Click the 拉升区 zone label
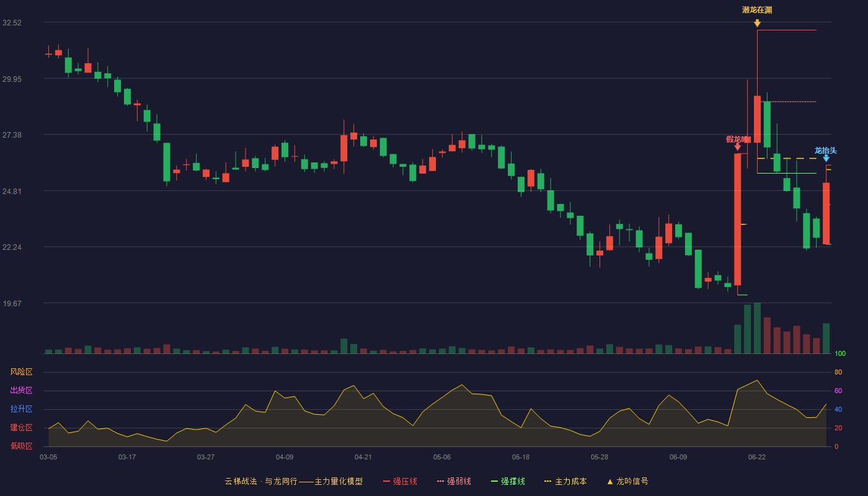The height and width of the screenshot is (496, 868). coord(21,409)
